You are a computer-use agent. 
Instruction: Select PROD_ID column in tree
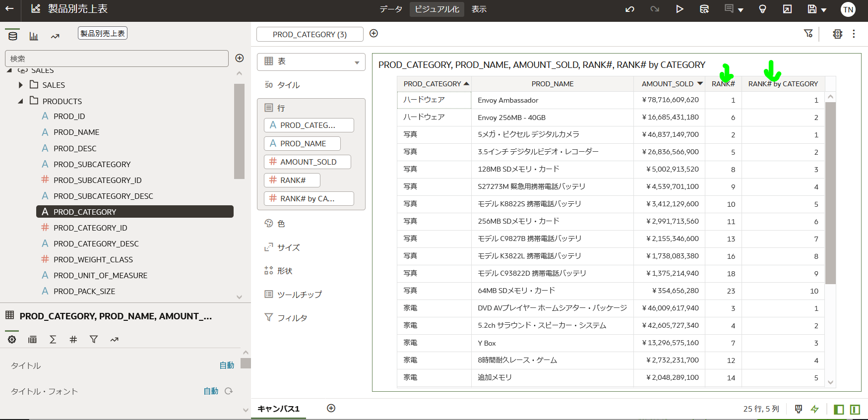[x=69, y=116]
